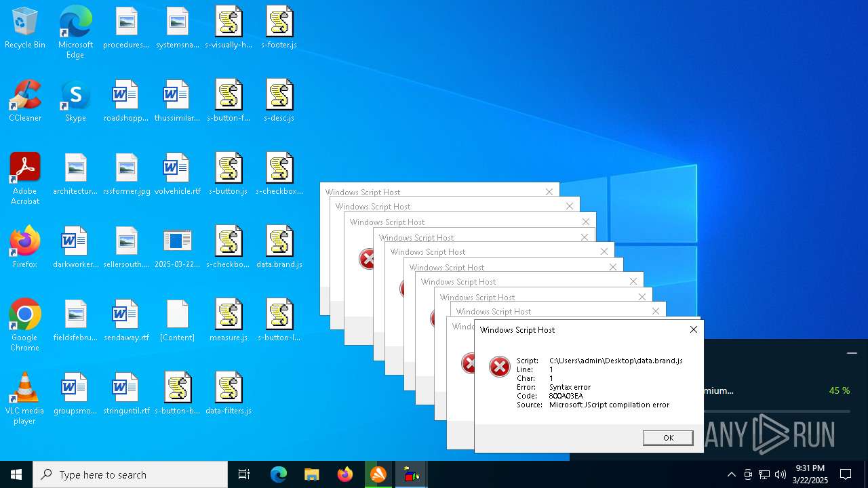Image resolution: width=868 pixels, height=488 pixels.
Task: Select data-filters.js script file
Action: click(229, 394)
